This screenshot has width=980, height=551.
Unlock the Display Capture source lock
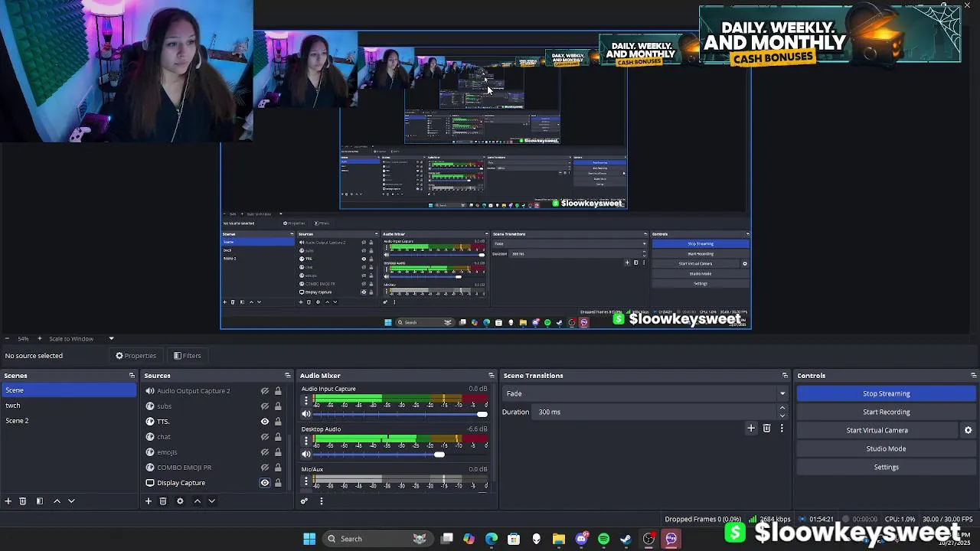click(278, 483)
